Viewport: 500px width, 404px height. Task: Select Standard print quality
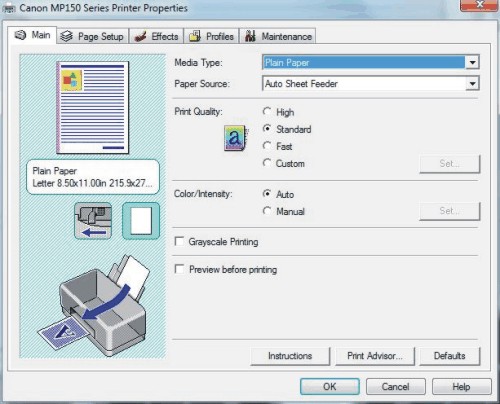tap(267, 129)
